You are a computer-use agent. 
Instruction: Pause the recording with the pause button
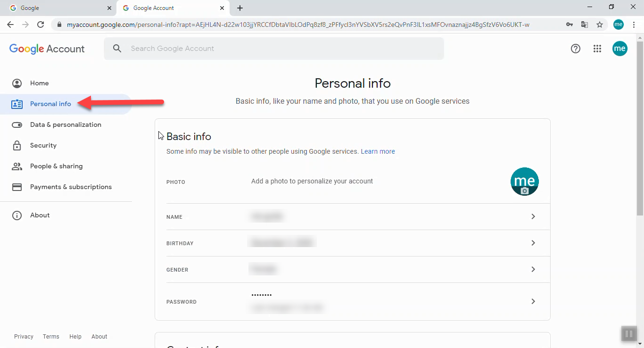tap(629, 333)
